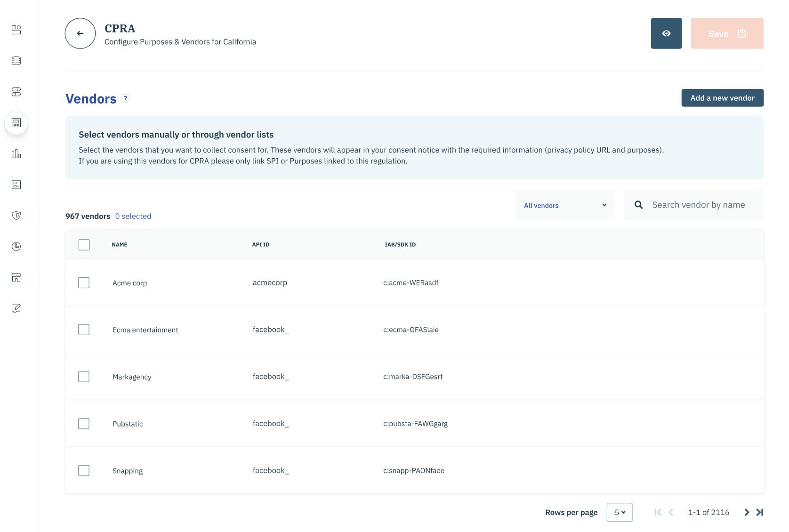The image size is (789, 532).
Task: Toggle the select-all checkbox in the table header
Action: 84,244
